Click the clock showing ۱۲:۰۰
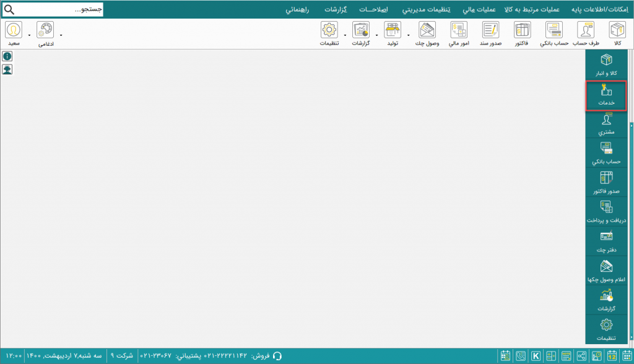 pyautogui.click(x=14, y=356)
